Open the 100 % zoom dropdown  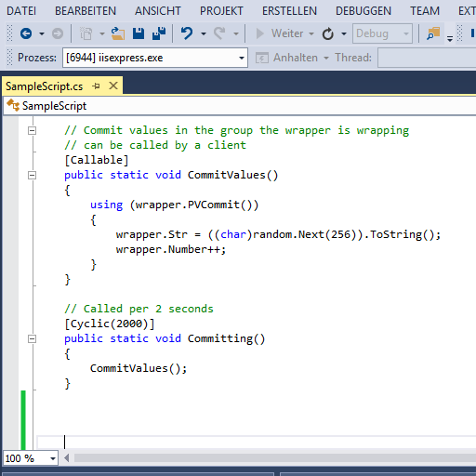(x=31, y=458)
